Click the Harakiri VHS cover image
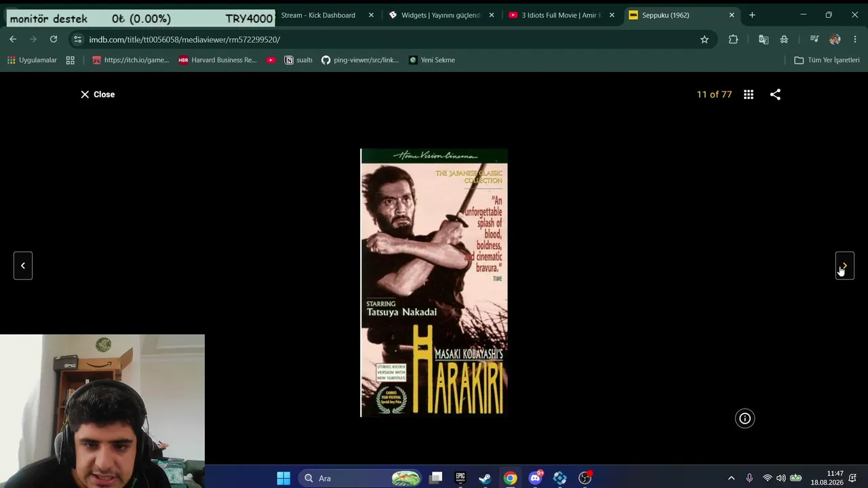Image resolution: width=868 pixels, height=488 pixels. (434, 283)
